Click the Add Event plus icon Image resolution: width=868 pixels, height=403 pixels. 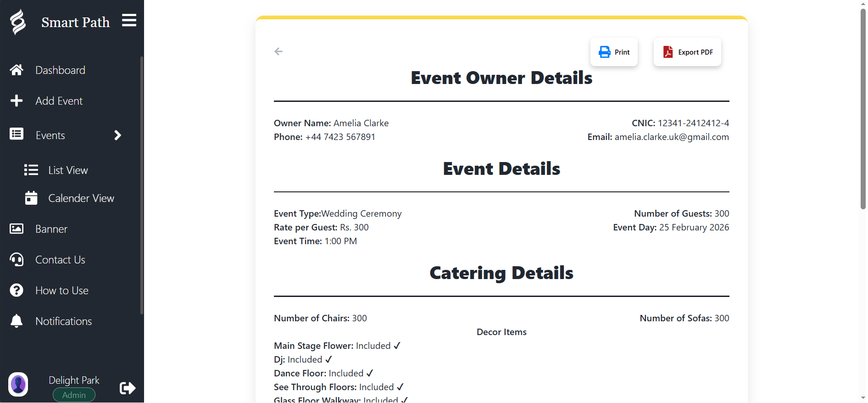[x=17, y=101]
